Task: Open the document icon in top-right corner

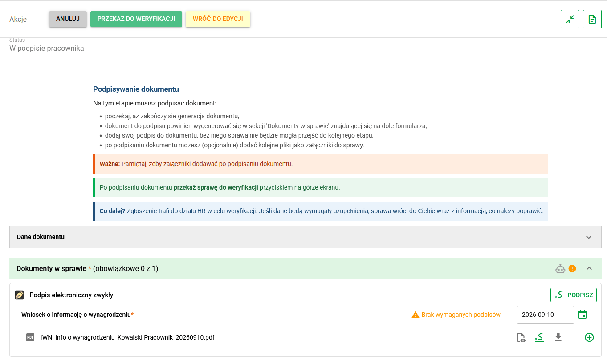Action: pos(592,19)
